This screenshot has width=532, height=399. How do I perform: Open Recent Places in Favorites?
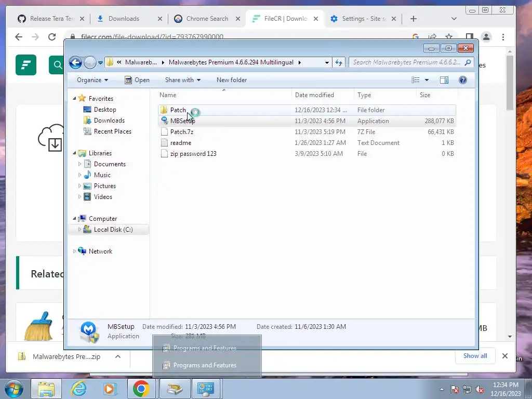tap(107, 131)
